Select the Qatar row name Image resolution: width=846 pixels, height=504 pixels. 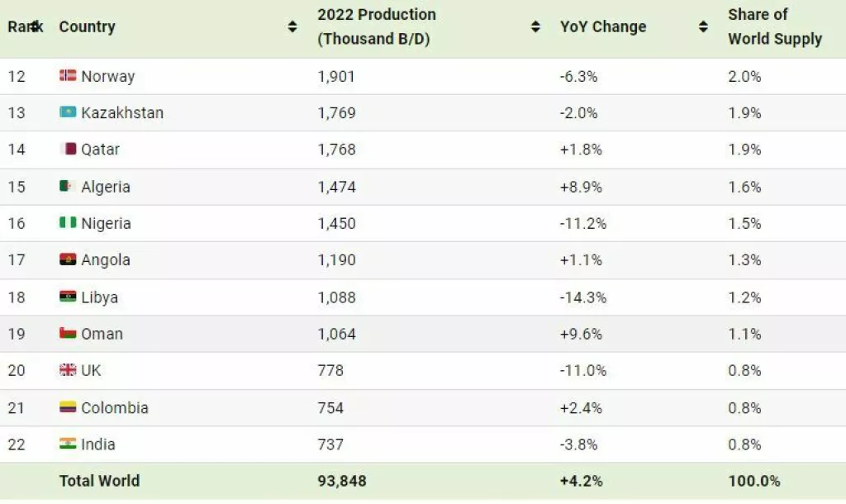click(100, 150)
